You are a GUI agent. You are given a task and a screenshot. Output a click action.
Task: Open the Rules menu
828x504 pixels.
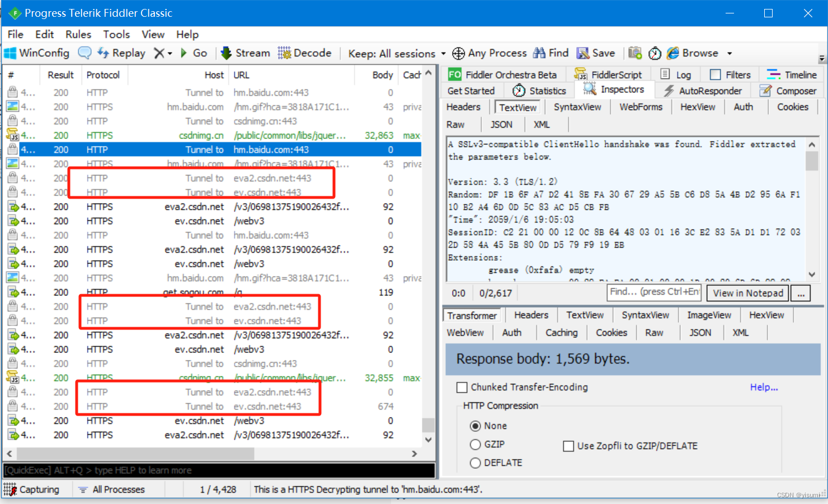tap(78, 35)
